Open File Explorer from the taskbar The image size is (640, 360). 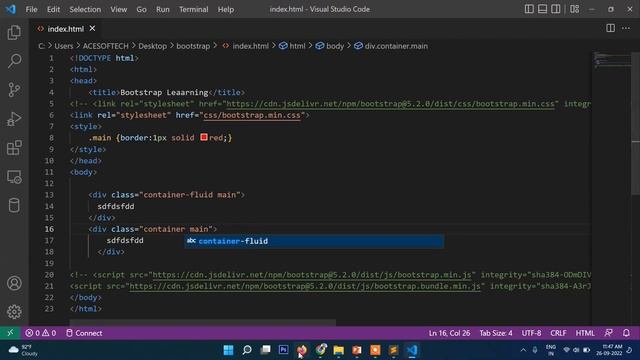(x=338, y=350)
